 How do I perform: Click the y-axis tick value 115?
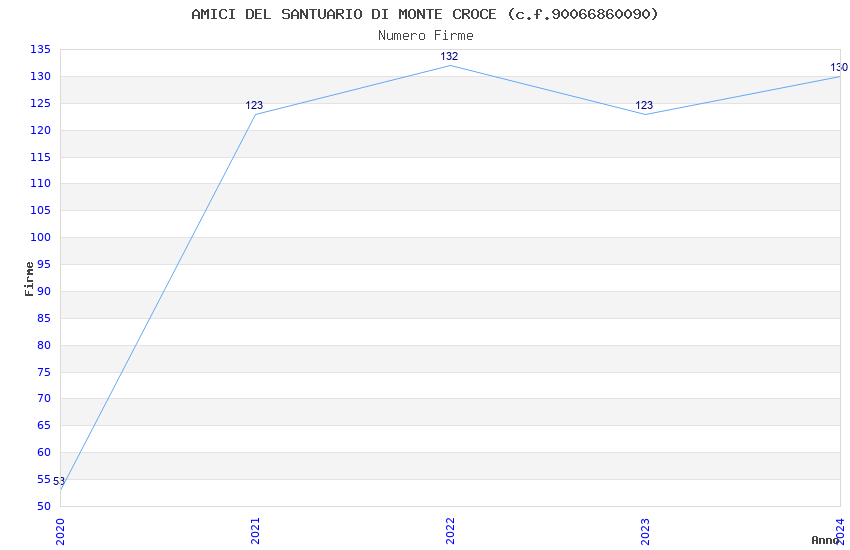tap(41, 157)
